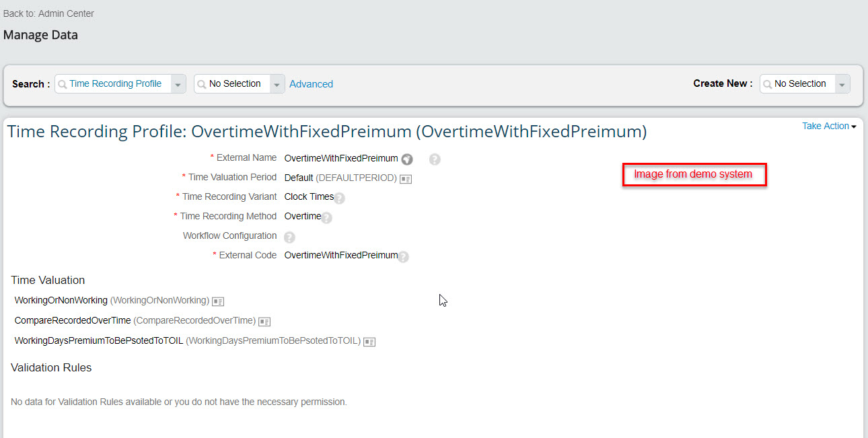Click the CompareRecordedOverTime valuation entry

point(135,320)
